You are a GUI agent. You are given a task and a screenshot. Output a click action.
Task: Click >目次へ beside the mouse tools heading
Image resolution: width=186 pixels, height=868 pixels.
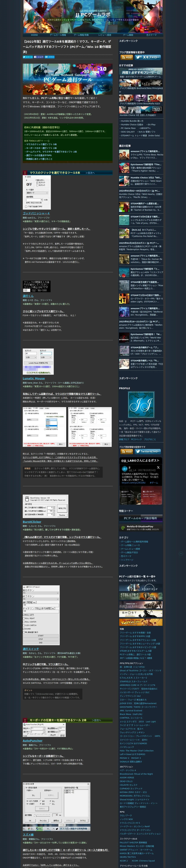pos(90,173)
